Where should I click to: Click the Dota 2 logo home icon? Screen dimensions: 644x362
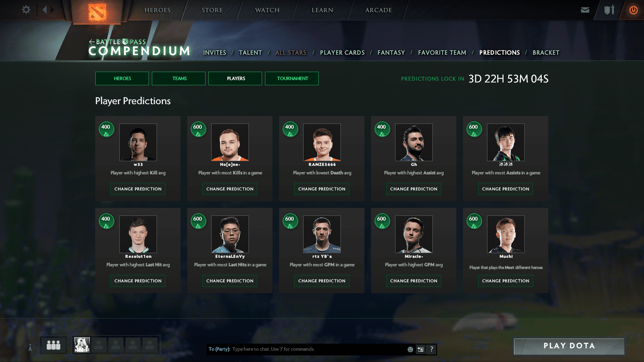98,11
